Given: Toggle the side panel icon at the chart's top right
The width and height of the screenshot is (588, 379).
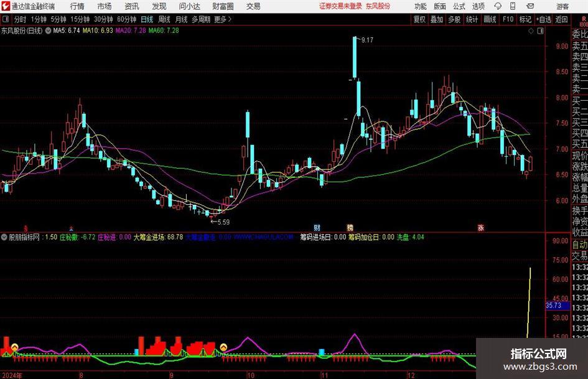Looking at the screenshot, I should pos(540,31).
